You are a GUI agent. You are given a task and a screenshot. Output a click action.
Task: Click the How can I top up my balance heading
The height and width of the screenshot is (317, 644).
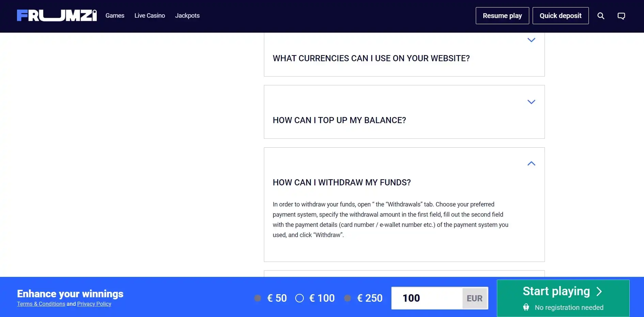339,120
